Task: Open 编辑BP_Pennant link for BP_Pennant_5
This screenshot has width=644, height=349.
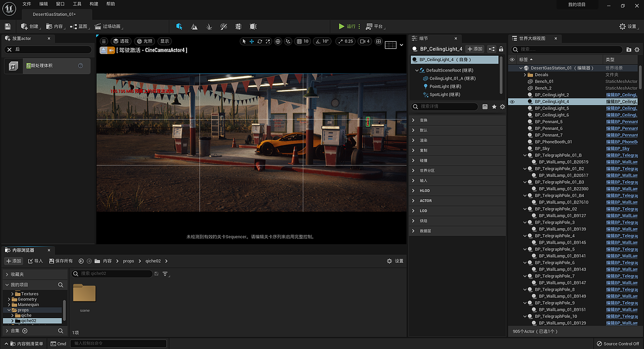Action: 622,122
